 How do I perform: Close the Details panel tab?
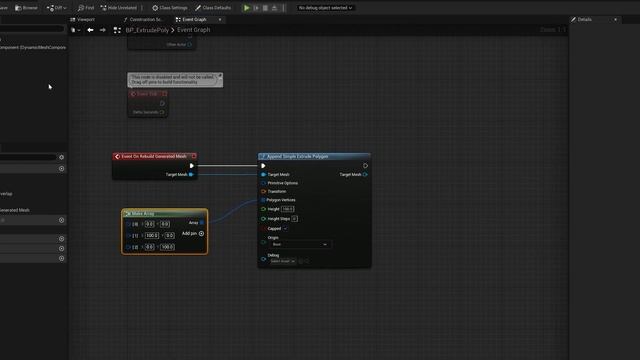click(x=616, y=20)
